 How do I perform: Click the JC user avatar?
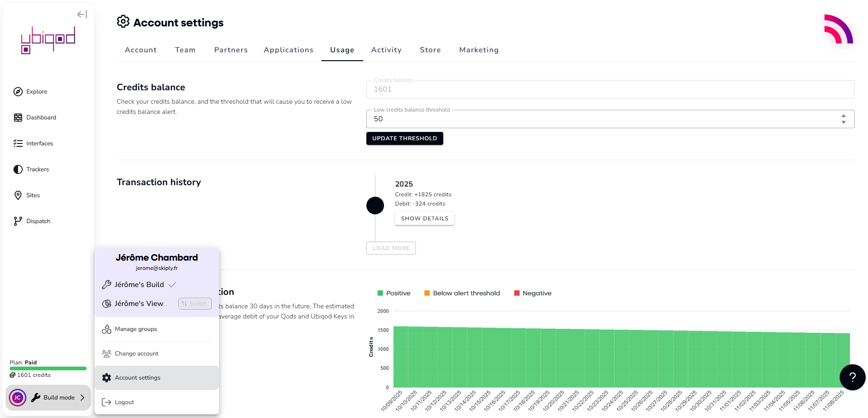point(18,398)
